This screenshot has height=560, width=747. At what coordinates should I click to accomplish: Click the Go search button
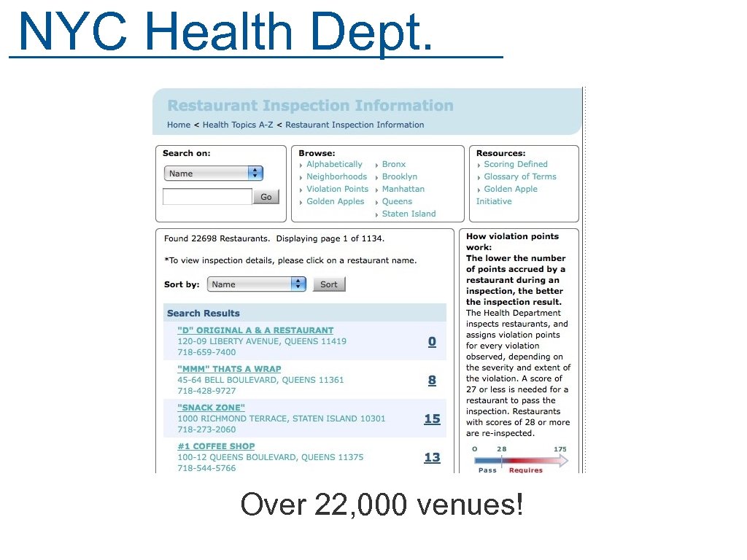pos(266,195)
